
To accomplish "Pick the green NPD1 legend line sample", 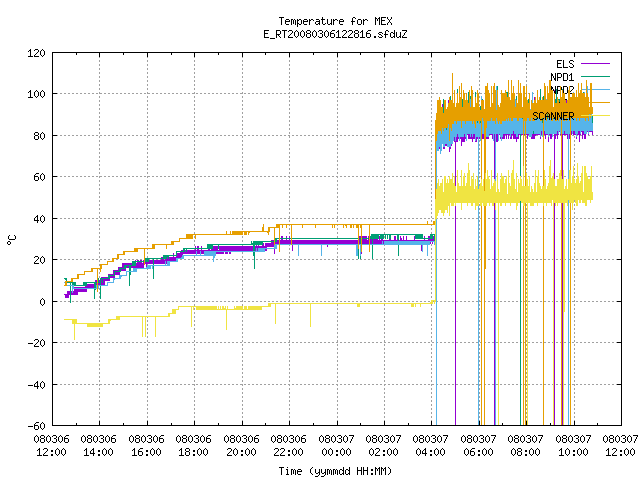I will coord(595,76).
